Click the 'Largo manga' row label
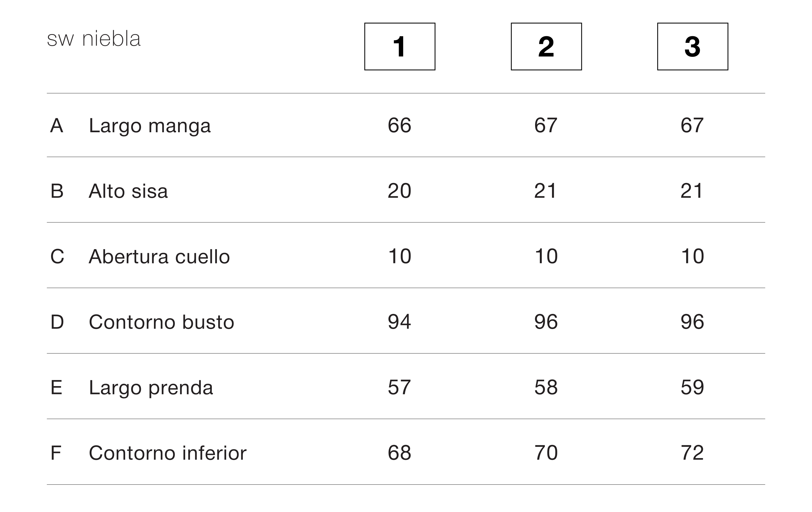The image size is (812, 512). [150, 126]
